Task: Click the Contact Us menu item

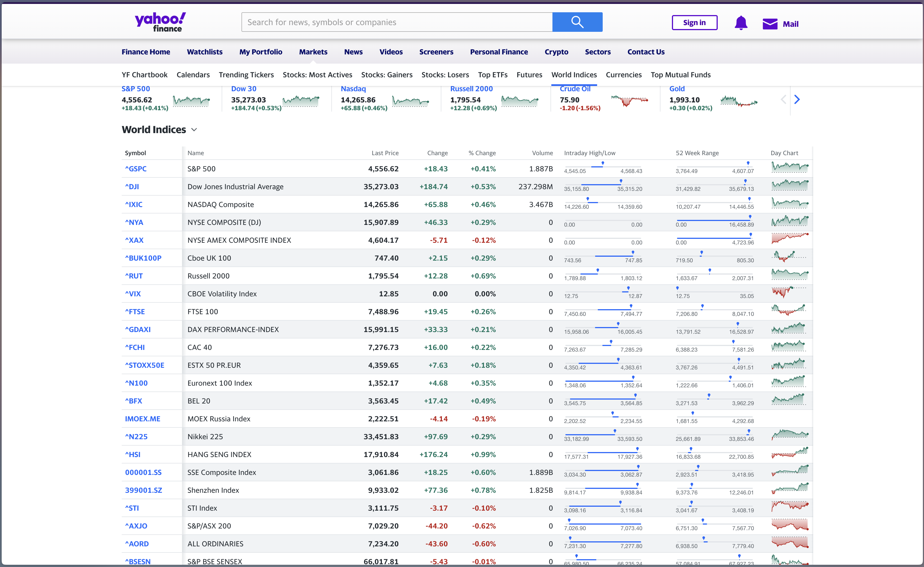Action: click(x=646, y=52)
